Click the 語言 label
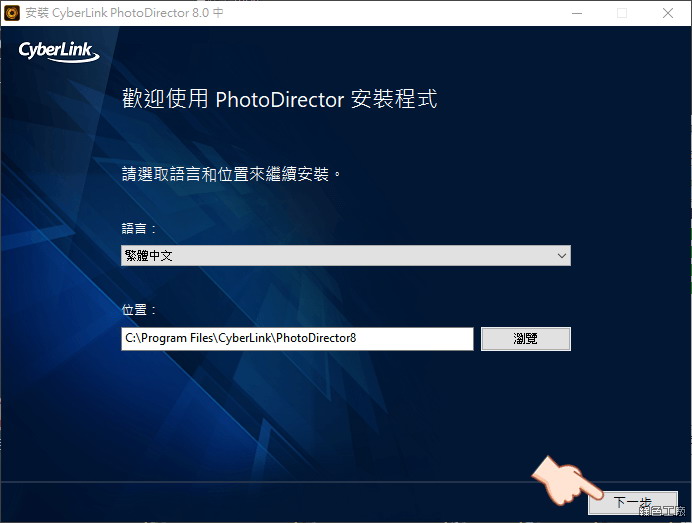The height and width of the screenshot is (523, 692). pyautogui.click(x=139, y=229)
